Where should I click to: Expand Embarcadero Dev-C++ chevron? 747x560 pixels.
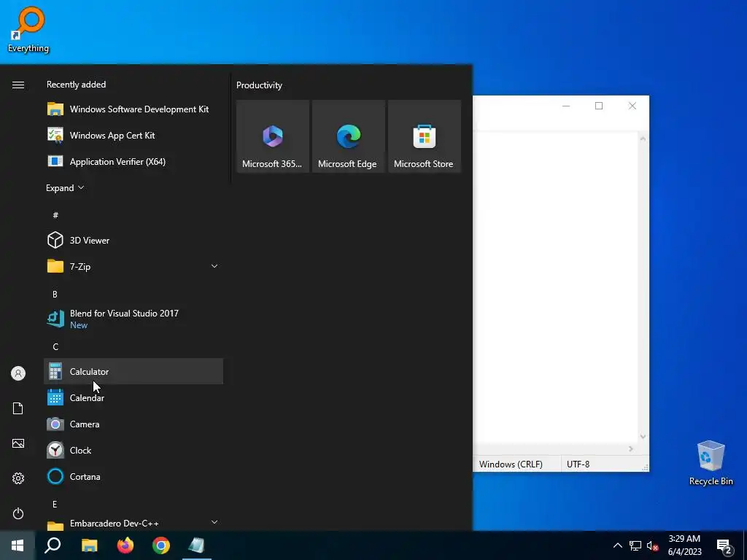tap(214, 522)
